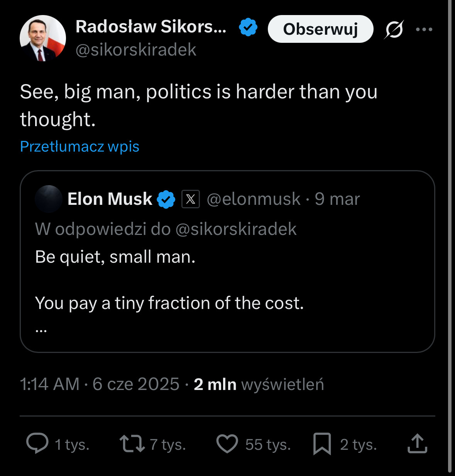The width and height of the screenshot is (455, 476).
Task: Click the X affiliation badge near Elon Musk
Action: point(191,199)
